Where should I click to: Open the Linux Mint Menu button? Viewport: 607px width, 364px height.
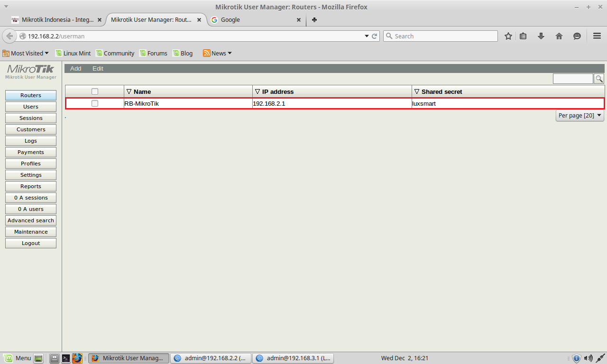tap(18, 358)
